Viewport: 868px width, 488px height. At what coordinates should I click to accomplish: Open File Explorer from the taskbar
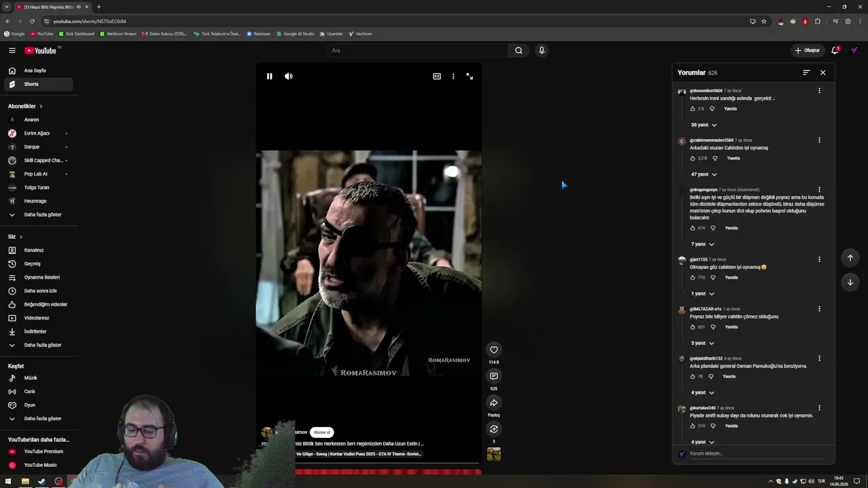25,481
